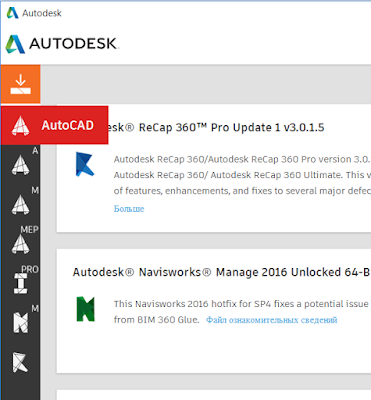
Task: Select the AutoCAD Architecture (A) sidebar icon
Action: [21, 165]
